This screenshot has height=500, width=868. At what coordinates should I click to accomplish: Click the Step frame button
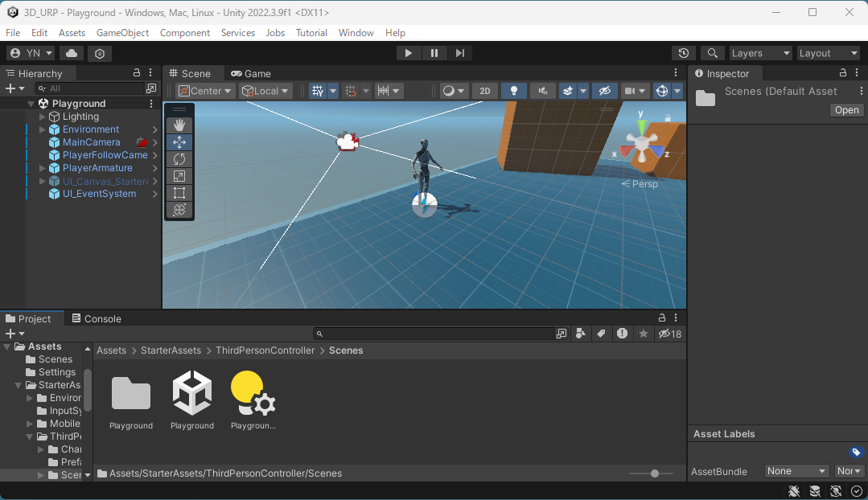click(x=460, y=53)
